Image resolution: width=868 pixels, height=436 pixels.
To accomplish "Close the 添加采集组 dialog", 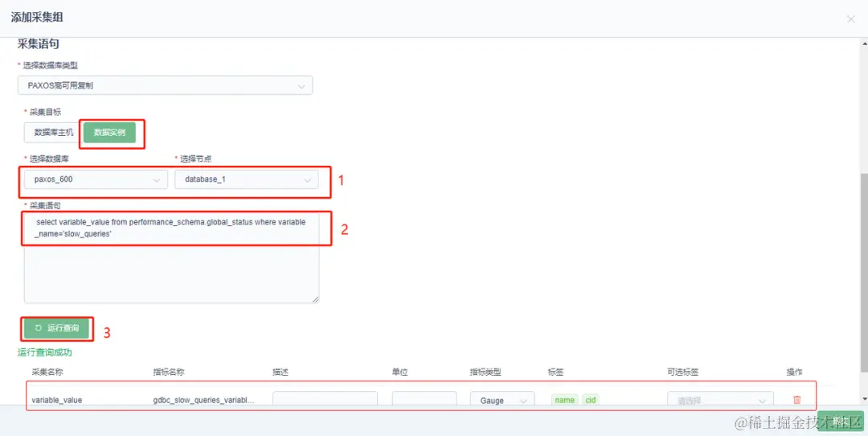I will click(851, 19).
